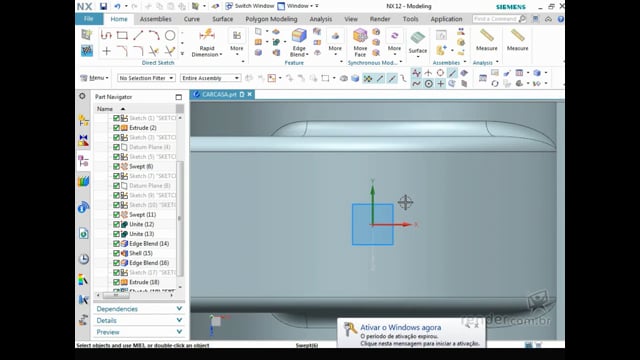This screenshot has height=360, width=640.
Task: Select the Arc sketch tool
Action: click(x=154, y=35)
